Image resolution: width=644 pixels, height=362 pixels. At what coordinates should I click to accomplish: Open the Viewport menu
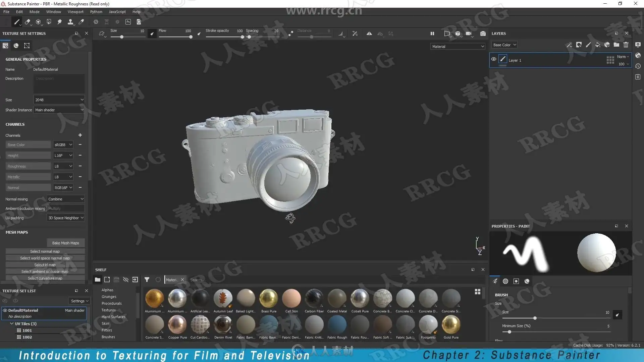coord(75,12)
